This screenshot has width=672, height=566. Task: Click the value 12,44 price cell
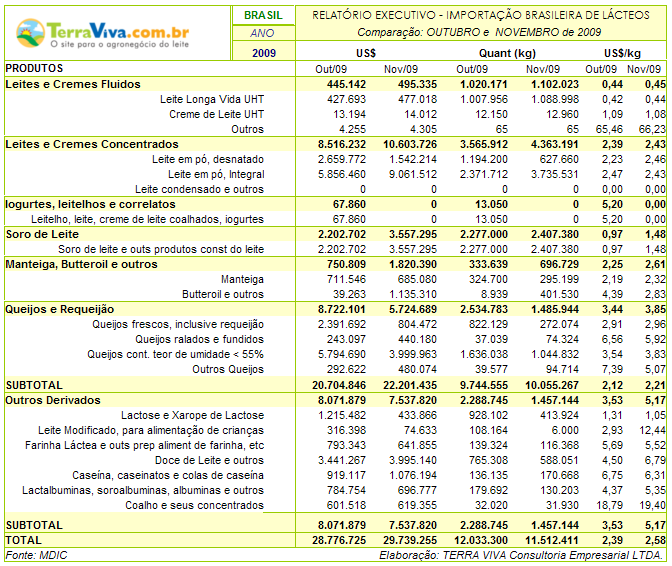pyautogui.click(x=653, y=430)
